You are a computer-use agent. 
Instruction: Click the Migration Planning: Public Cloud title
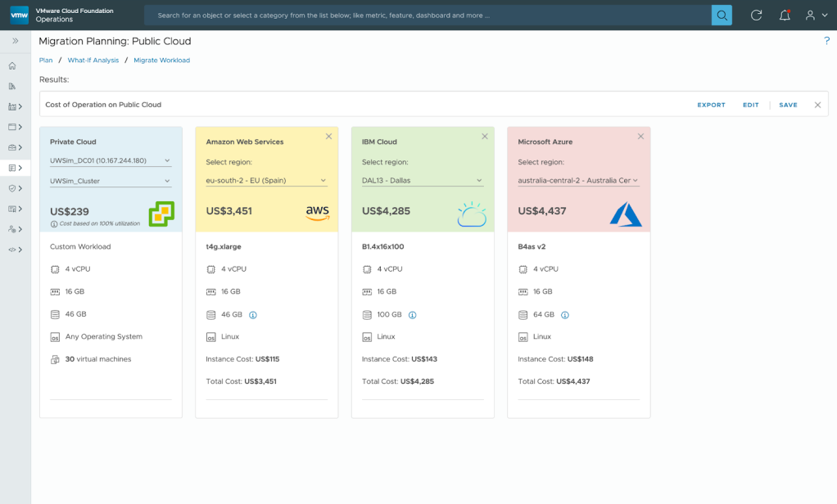115,41
